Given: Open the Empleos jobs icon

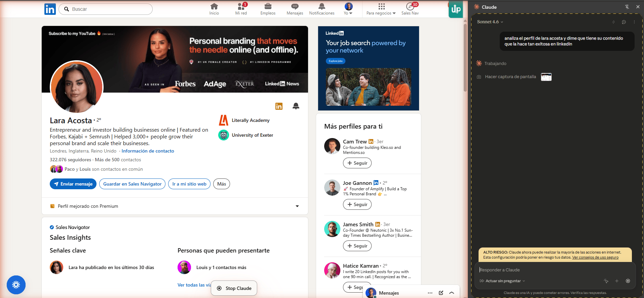Looking at the screenshot, I should [x=268, y=9].
